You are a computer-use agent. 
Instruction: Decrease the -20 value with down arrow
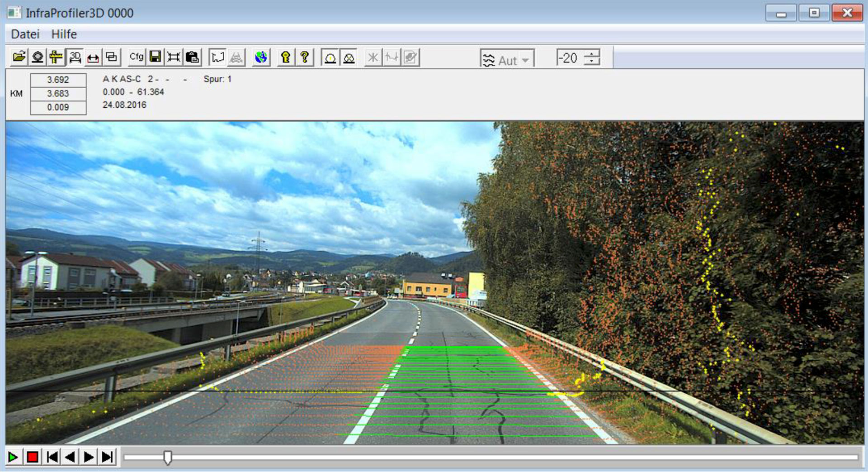click(591, 62)
